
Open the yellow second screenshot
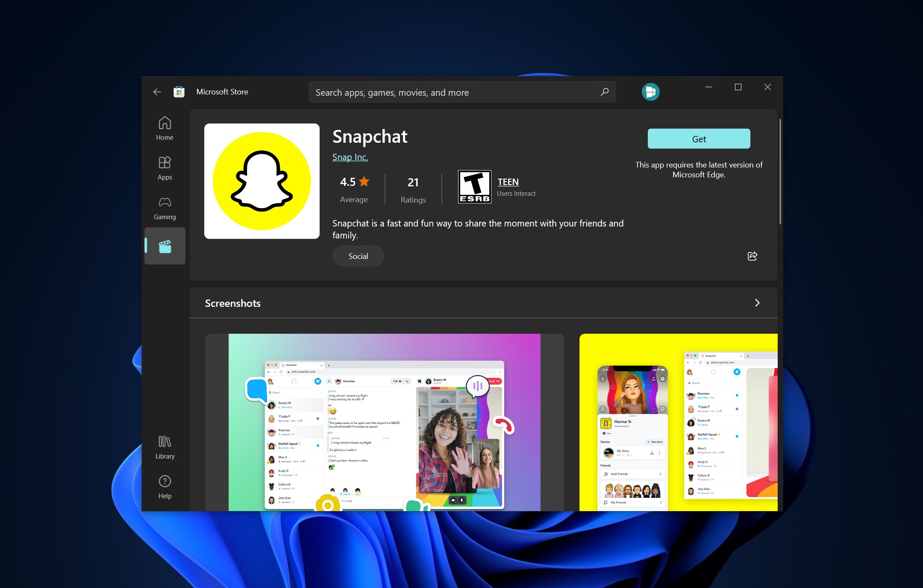(x=679, y=422)
